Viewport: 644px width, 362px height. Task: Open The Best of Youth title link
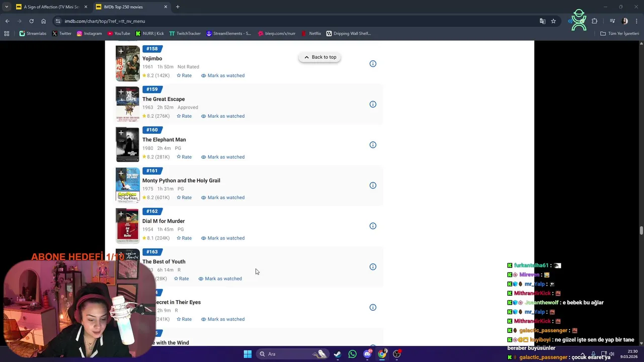point(164,262)
